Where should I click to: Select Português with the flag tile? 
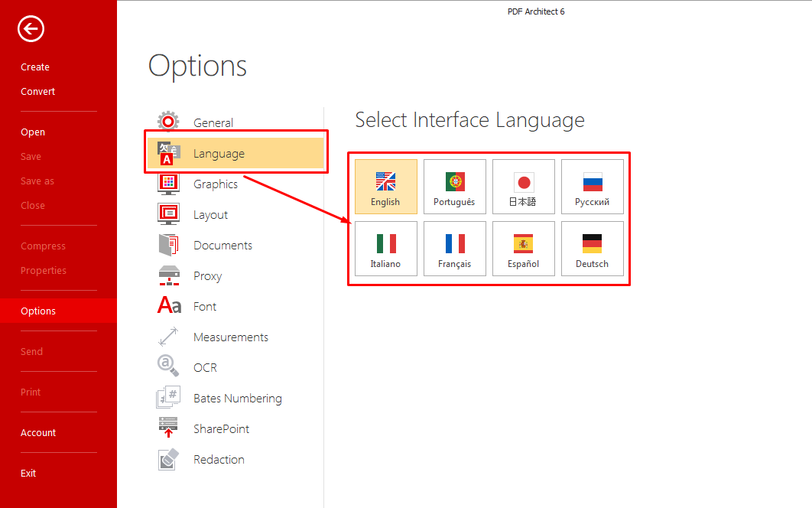(x=454, y=187)
